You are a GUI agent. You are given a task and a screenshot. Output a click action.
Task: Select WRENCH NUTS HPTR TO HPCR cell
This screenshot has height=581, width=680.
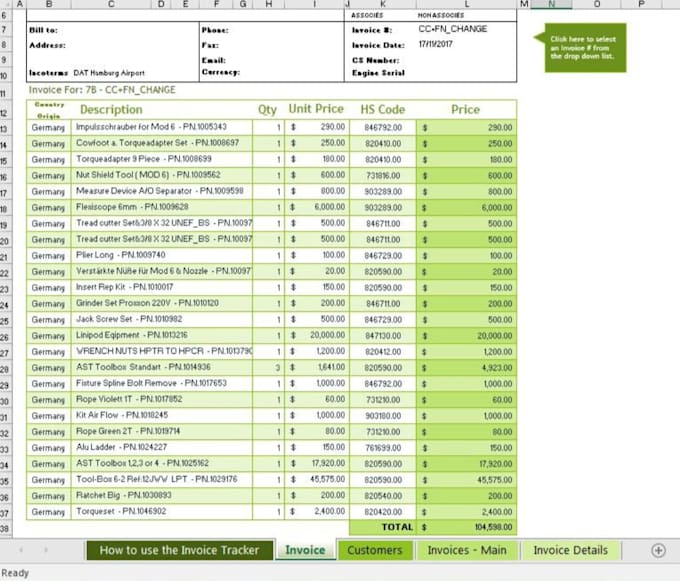[161, 352]
